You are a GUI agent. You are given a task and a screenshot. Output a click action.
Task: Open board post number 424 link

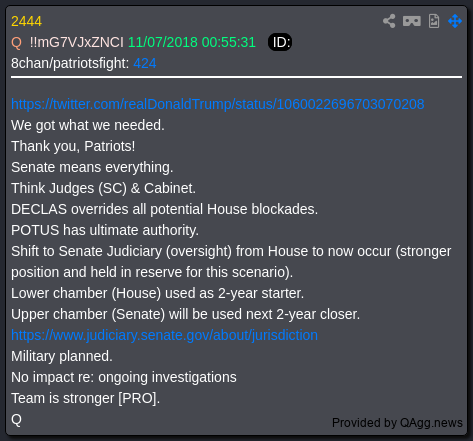[145, 63]
